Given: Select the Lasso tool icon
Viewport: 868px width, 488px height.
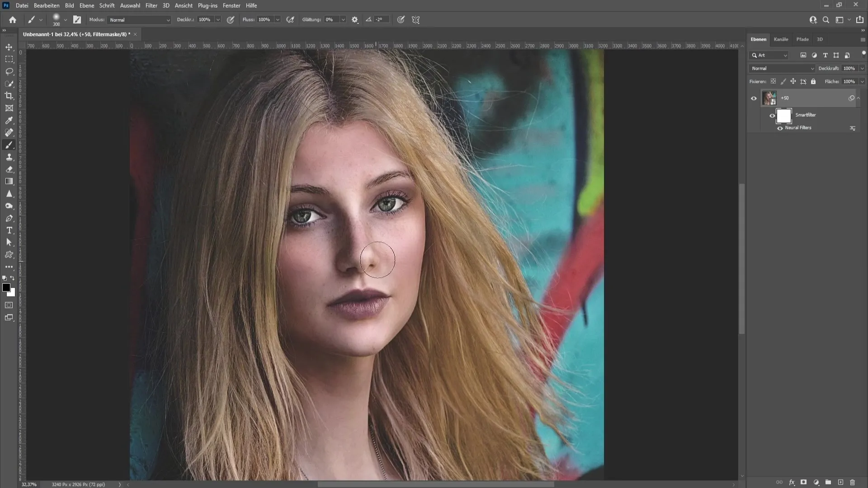Looking at the screenshot, I should click(x=9, y=71).
